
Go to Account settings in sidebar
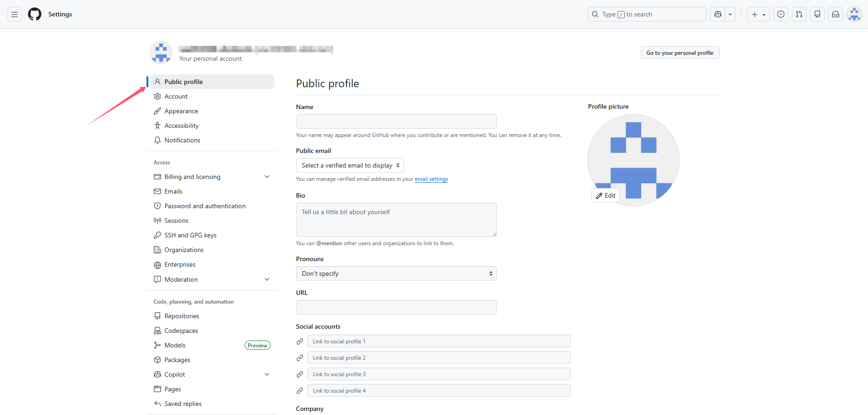pos(176,96)
